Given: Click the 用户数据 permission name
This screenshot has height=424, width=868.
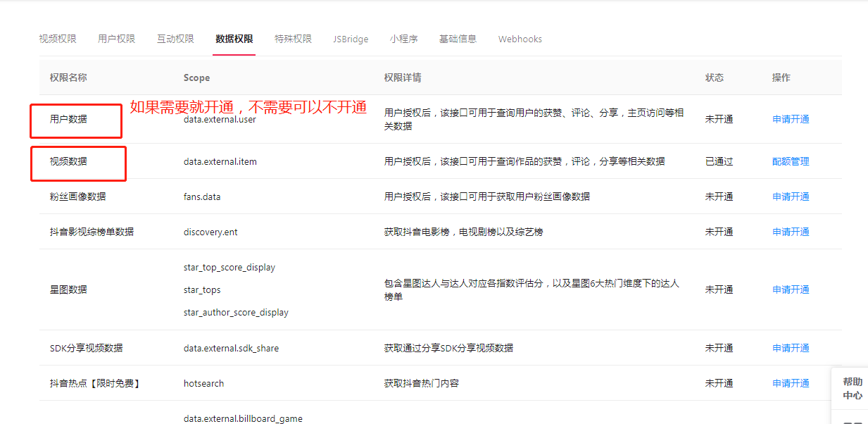Looking at the screenshot, I should [x=68, y=119].
